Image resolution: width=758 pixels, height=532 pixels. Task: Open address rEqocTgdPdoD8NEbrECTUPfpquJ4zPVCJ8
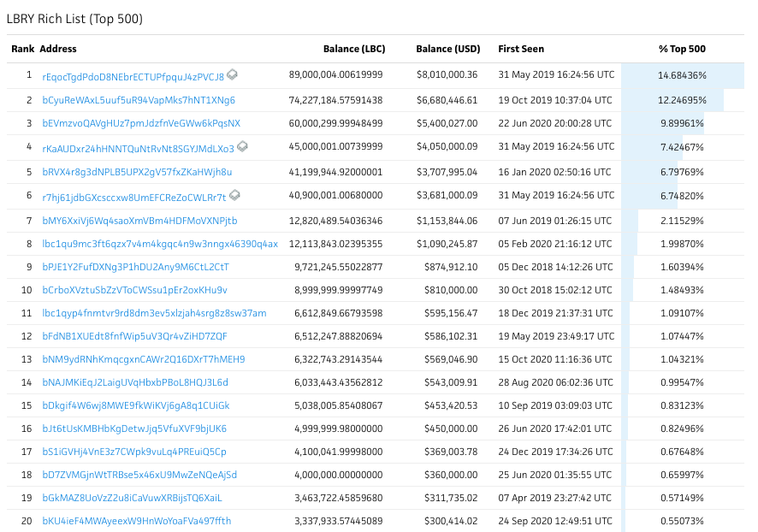pos(133,76)
